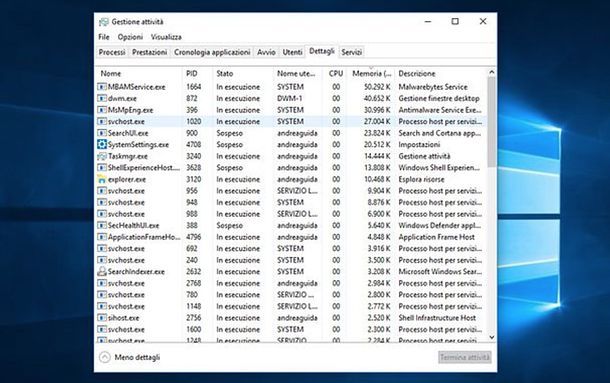Image resolution: width=610 pixels, height=383 pixels.
Task: Click the 'Application Frame Host' description
Action: pyautogui.click(x=436, y=237)
